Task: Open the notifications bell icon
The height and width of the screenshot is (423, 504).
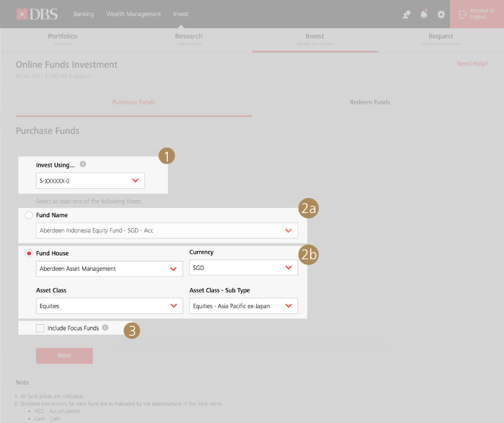Action: click(x=424, y=14)
